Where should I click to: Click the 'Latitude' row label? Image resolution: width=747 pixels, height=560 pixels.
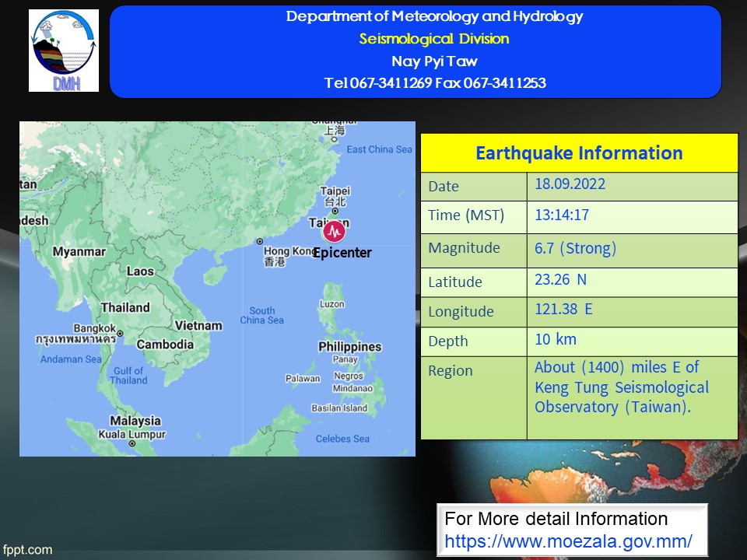[455, 282]
